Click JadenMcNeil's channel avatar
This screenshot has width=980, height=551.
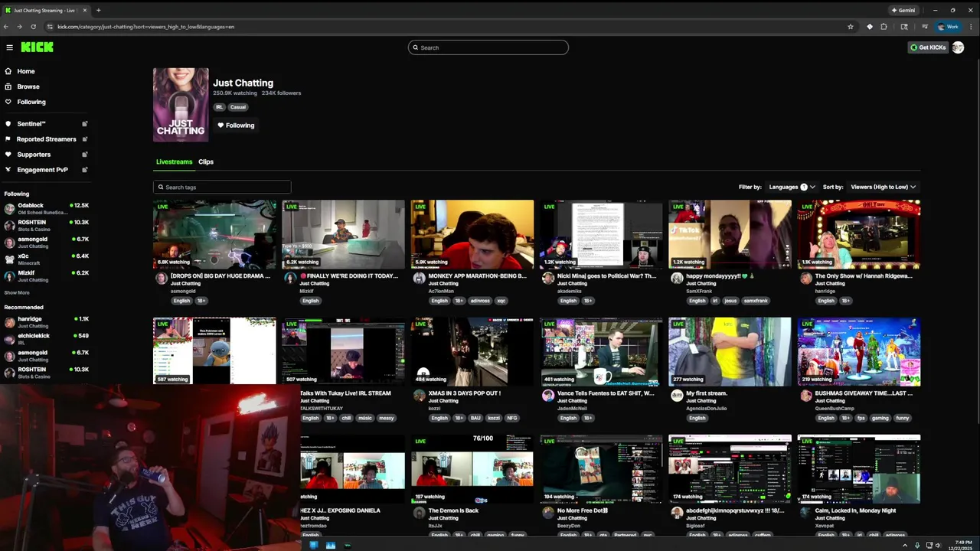(547, 396)
